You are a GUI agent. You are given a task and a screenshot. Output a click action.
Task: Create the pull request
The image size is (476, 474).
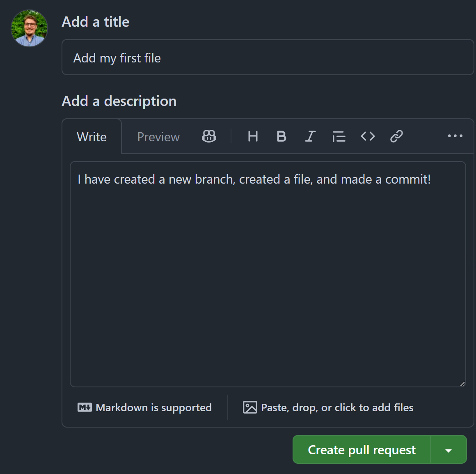pyautogui.click(x=362, y=449)
